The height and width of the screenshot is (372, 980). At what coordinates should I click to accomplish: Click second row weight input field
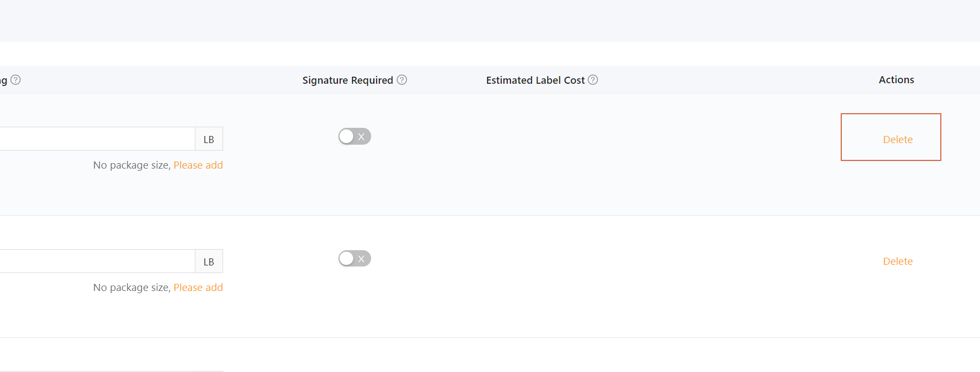pos(97,261)
